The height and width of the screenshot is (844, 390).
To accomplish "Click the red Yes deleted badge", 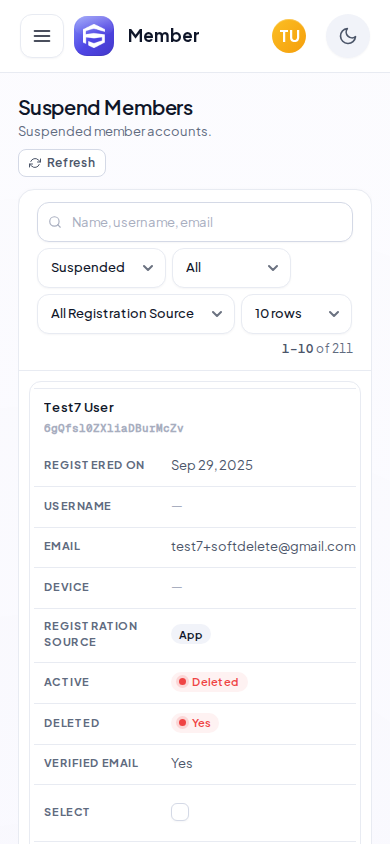I will coord(195,723).
